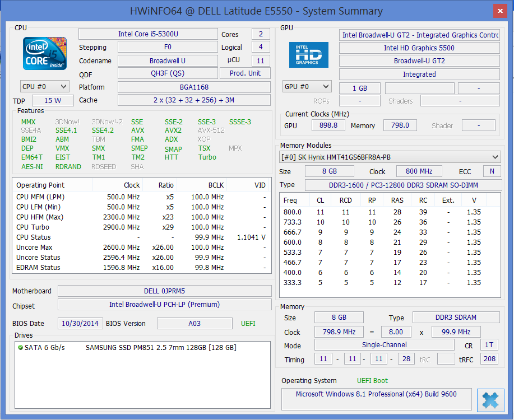Click the Intel Core i5 logo
This screenshot has height=420, width=514.
[45, 53]
